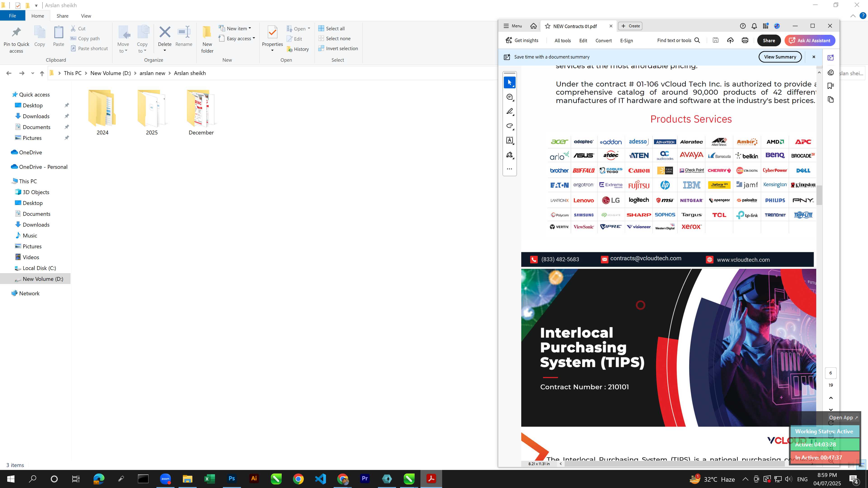Go to previous page arrow in Acrobat
This screenshot has width=868, height=488.
click(x=831, y=398)
